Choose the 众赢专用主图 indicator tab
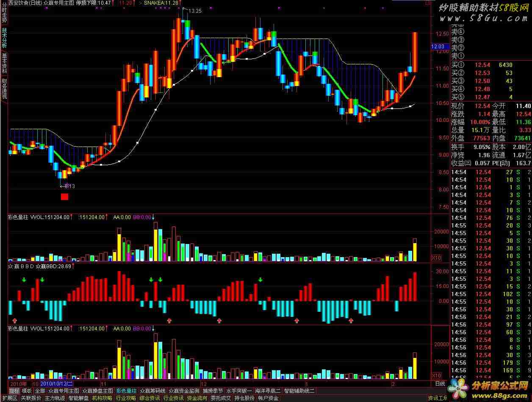 (64, 391)
